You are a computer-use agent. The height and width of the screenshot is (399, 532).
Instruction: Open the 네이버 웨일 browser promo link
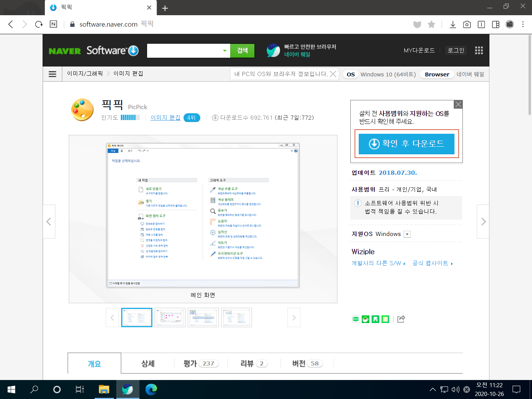pos(297,54)
